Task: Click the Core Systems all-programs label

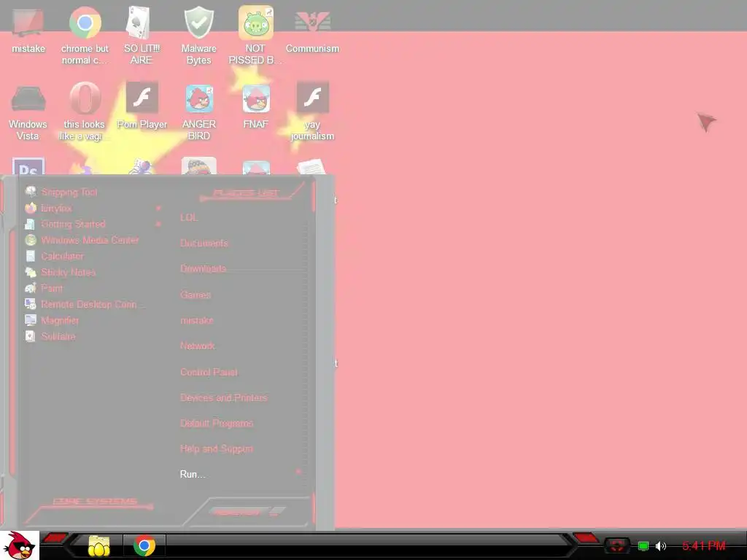Action: [95, 502]
